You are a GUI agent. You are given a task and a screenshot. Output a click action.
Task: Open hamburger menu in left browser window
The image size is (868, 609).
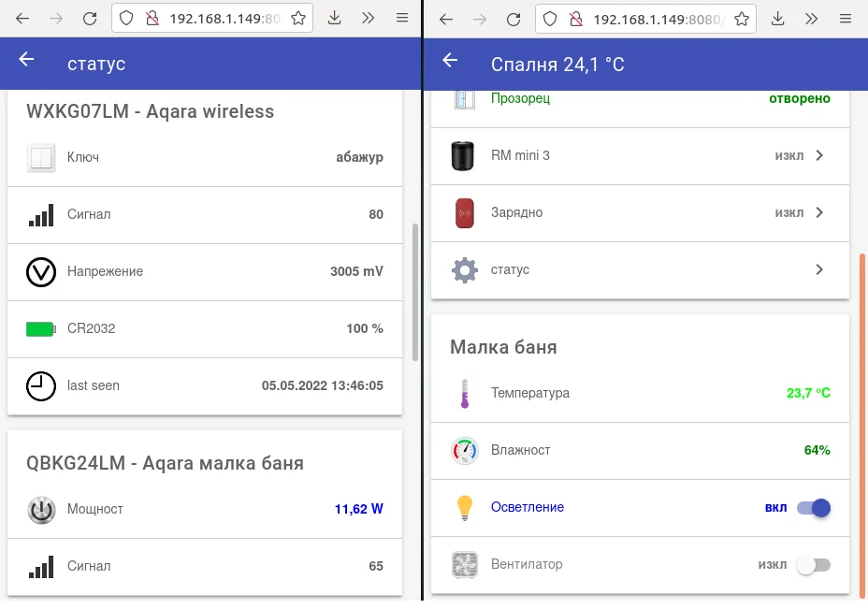402,19
